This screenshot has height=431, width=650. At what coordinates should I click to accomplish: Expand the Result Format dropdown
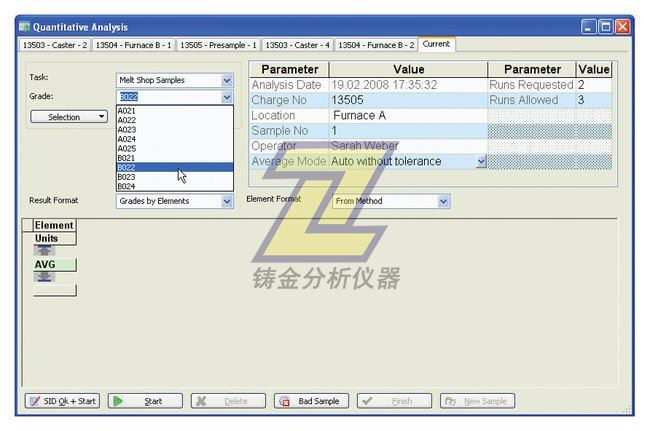click(227, 201)
